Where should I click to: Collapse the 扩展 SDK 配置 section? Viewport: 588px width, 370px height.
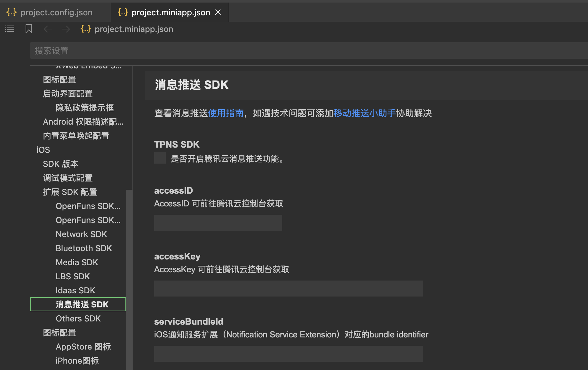(x=70, y=192)
